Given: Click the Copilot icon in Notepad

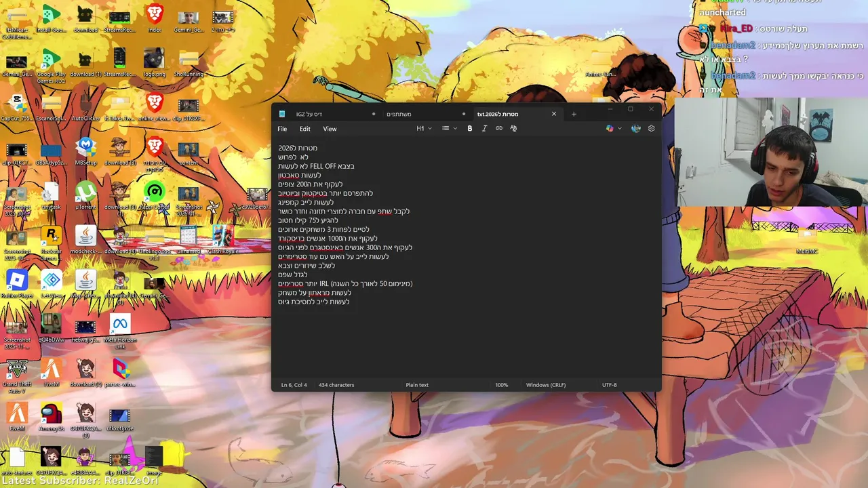Looking at the screenshot, I should [610, 129].
